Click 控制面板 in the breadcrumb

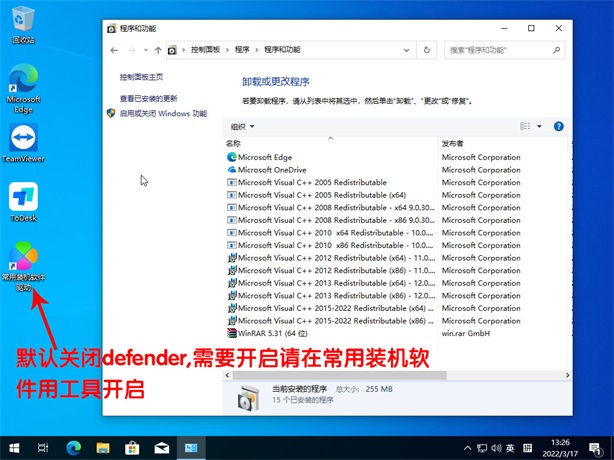(205, 50)
